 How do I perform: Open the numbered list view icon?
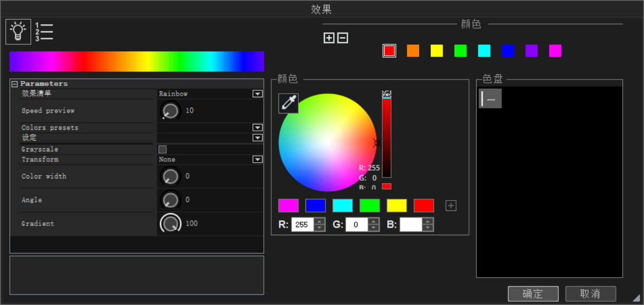pos(44,32)
